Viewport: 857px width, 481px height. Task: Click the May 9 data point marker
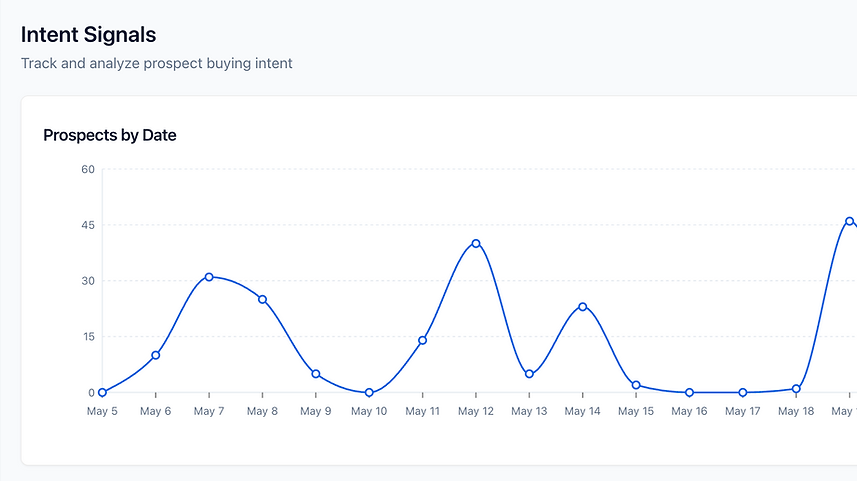pos(316,374)
